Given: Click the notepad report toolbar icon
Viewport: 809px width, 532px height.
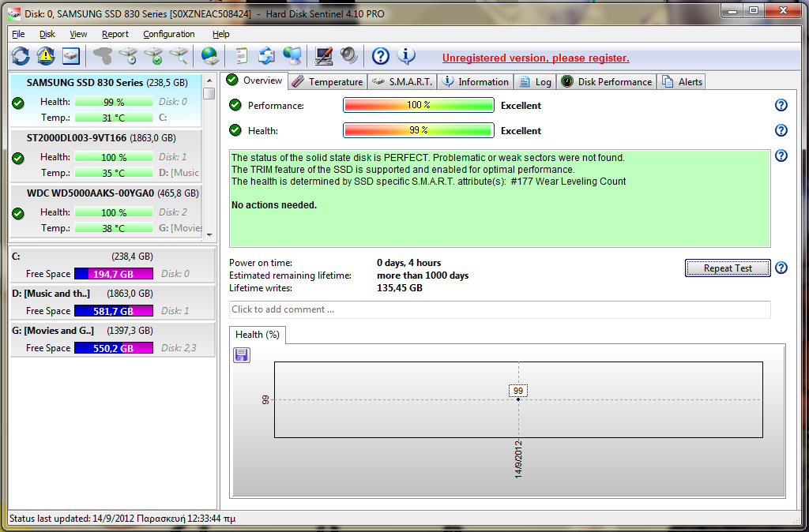Looking at the screenshot, I should (x=241, y=56).
